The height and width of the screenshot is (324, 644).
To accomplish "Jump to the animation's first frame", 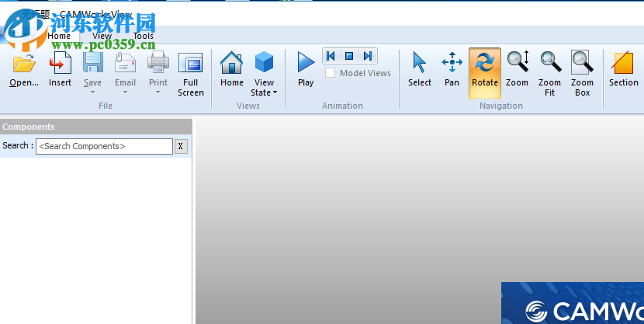I will (331, 56).
